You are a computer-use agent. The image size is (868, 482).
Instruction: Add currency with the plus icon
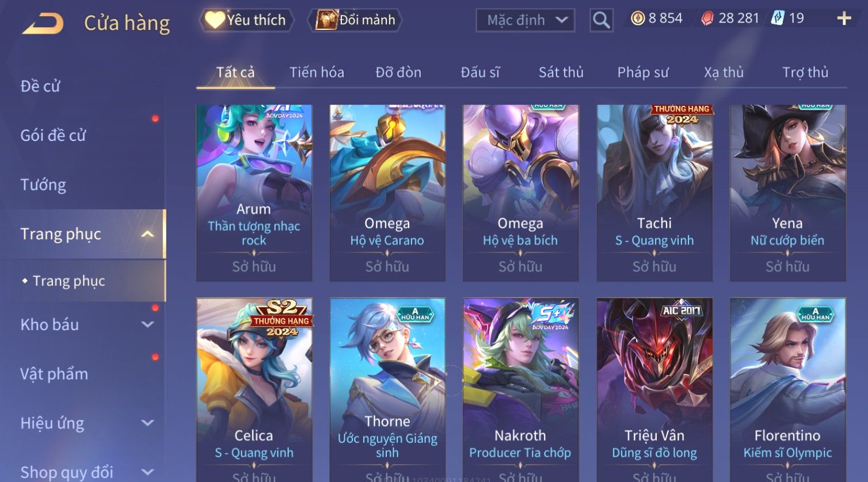[x=844, y=19]
